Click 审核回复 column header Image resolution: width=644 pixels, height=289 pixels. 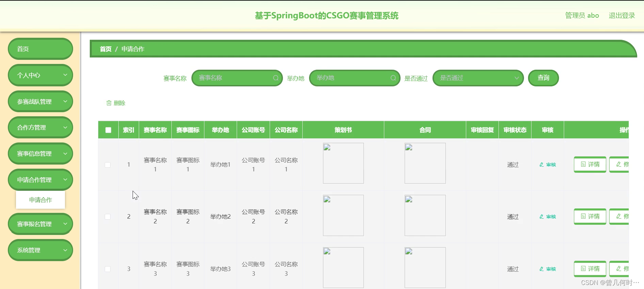tap(482, 130)
